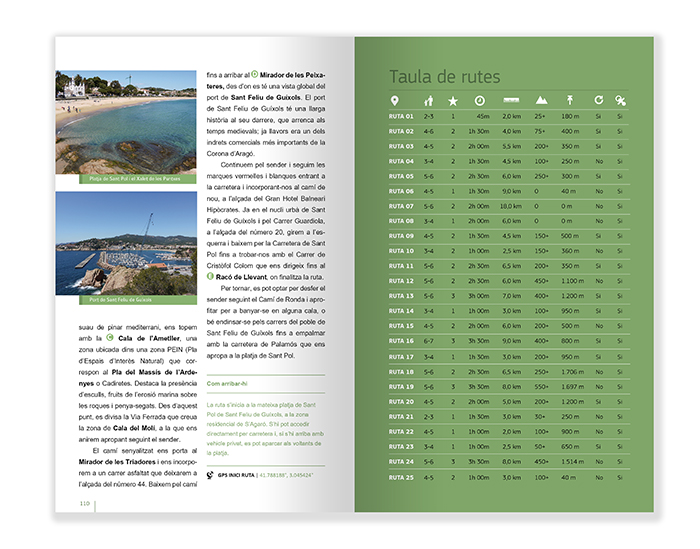Image resolution: width=700 pixels, height=549 pixels.
Task: Select the RUTA 24 row label
Action: pos(401,462)
